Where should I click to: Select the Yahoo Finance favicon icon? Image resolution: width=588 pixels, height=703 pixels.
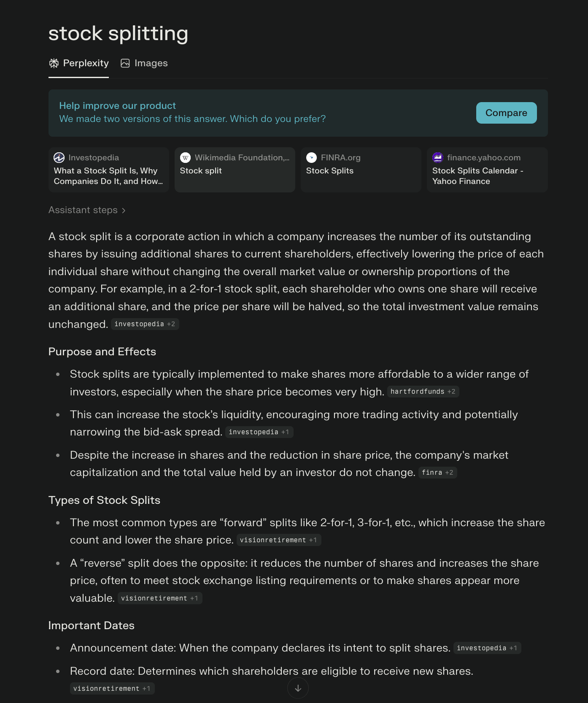(437, 157)
